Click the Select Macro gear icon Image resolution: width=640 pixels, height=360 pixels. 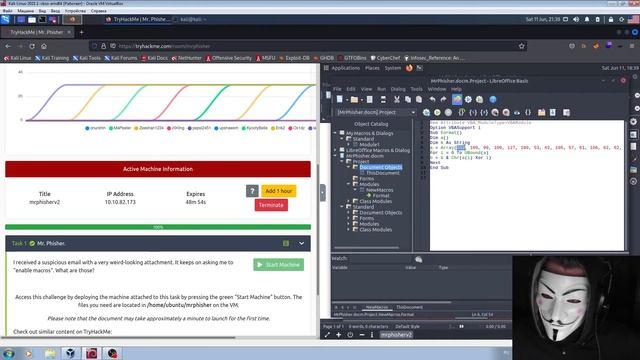468,99
